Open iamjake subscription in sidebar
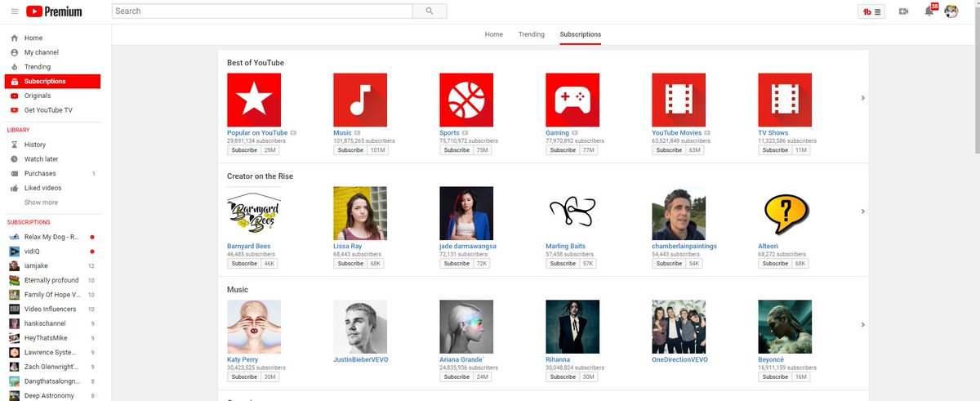 (52, 265)
